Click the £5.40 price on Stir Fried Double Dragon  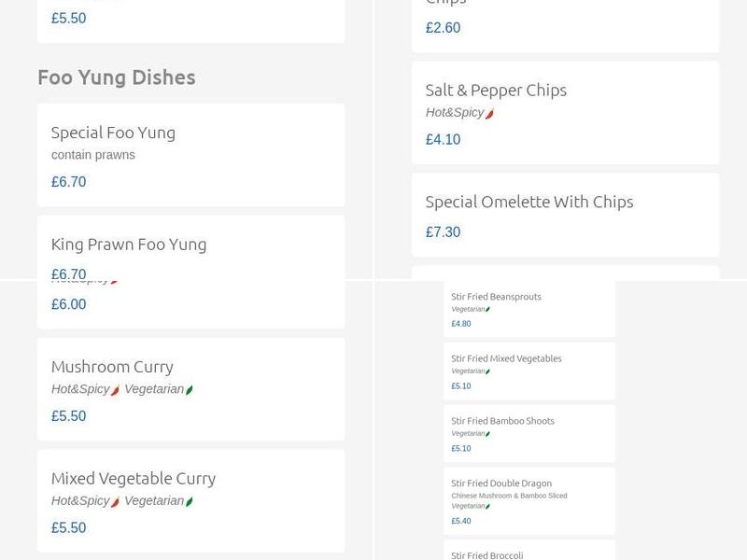pos(459,522)
